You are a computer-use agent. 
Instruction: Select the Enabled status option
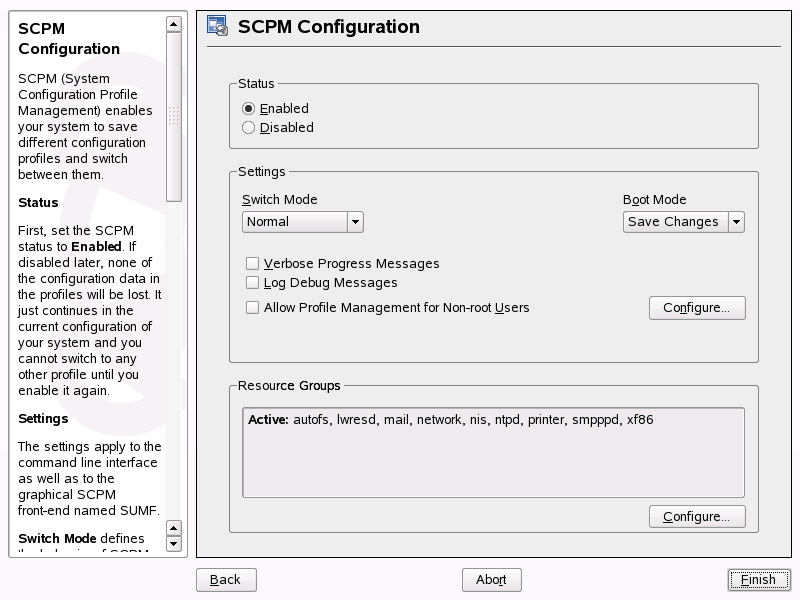249,108
